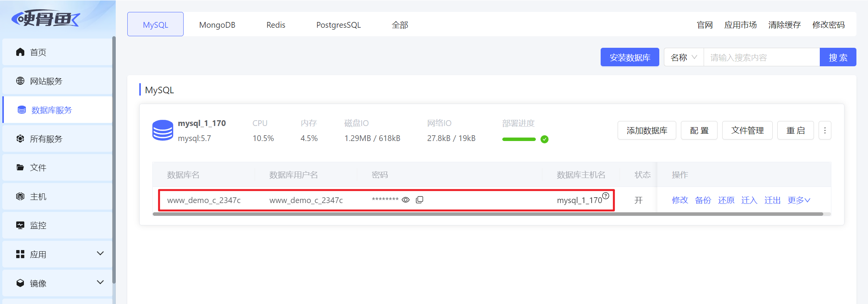Click the username www_demo_c_2347c cell
The width and height of the screenshot is (868, 304).
click(x=306, y=200)
